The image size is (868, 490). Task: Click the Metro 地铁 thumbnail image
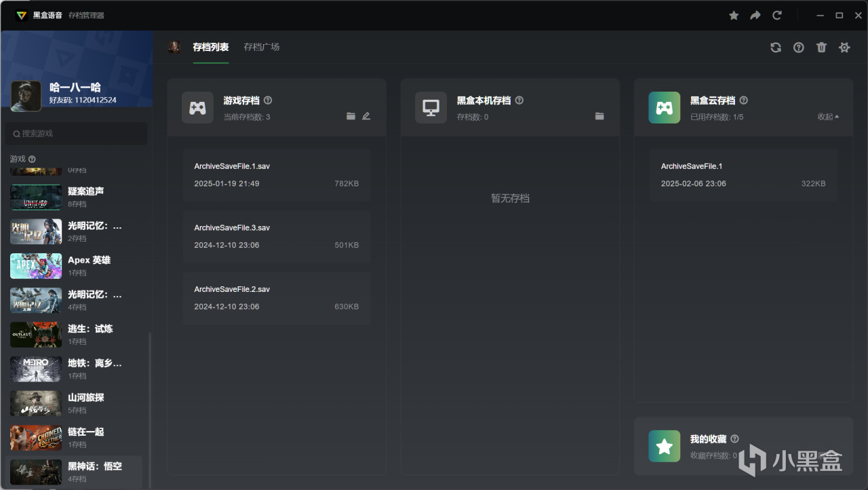tap(36, 369)
